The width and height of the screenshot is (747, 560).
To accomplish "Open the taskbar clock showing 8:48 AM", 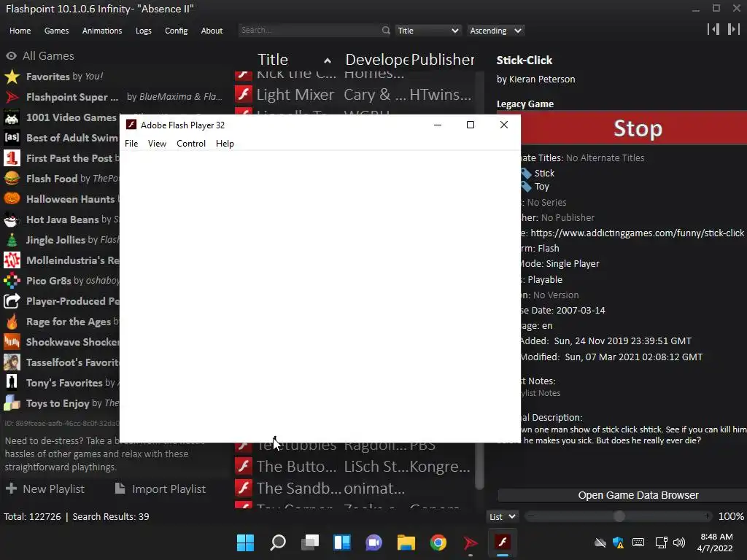I will (715, 542).
